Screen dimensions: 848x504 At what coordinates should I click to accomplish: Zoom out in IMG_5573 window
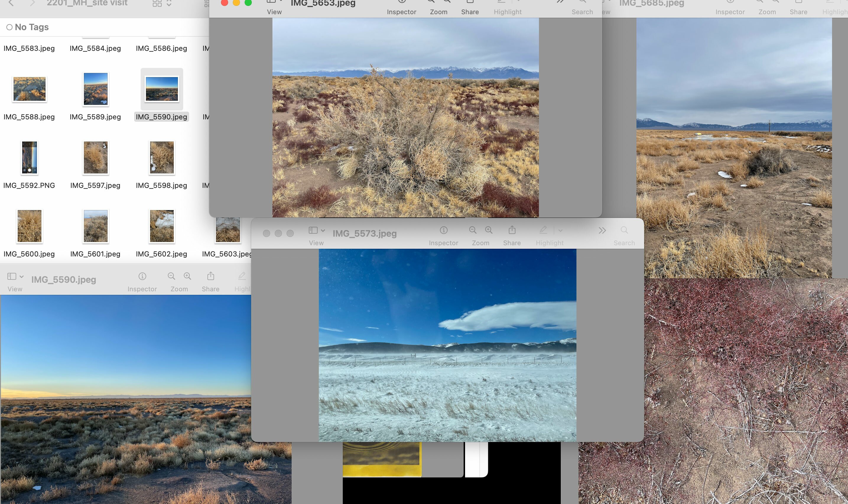[472, 230]
